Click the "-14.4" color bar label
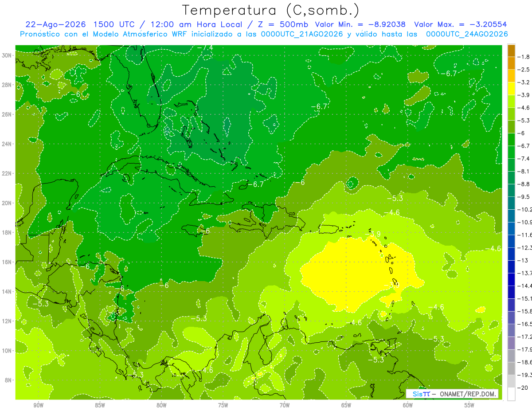The image size is (532, 411). pos(525,286)
